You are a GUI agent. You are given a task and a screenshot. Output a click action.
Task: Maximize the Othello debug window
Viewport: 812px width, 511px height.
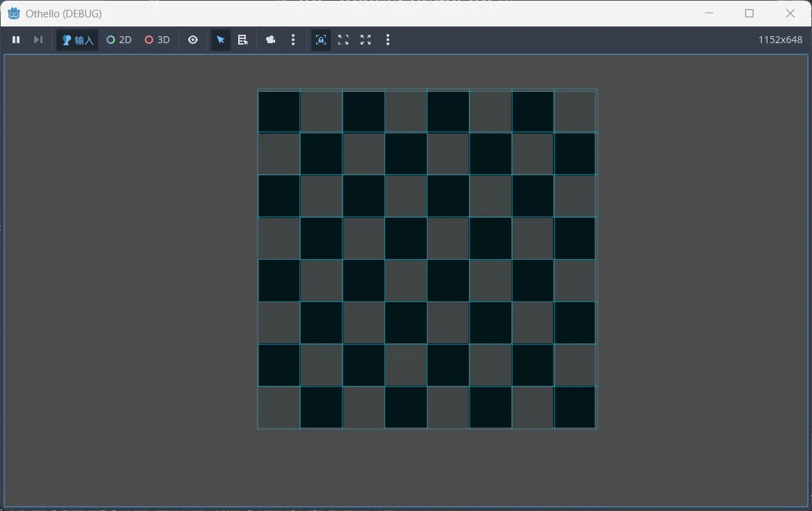(749, 13)
